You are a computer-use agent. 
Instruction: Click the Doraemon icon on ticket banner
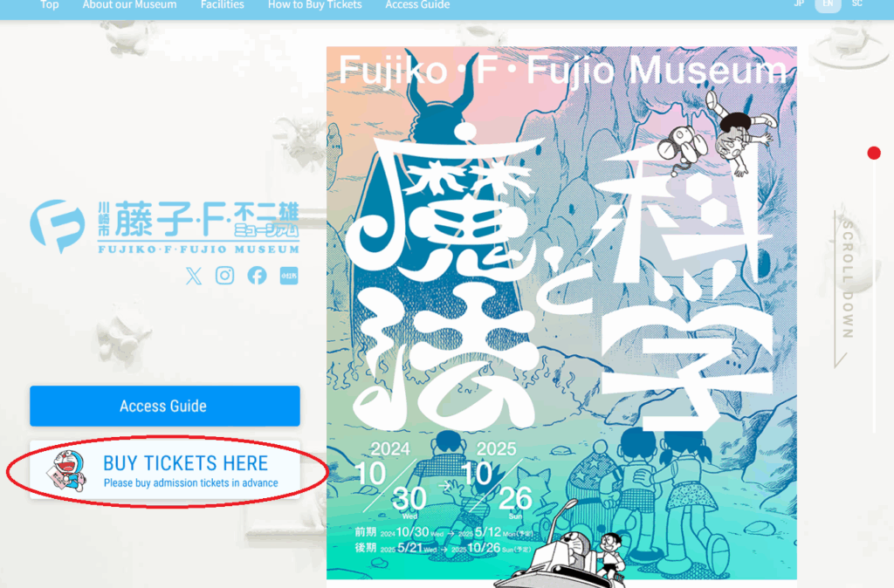68,470
